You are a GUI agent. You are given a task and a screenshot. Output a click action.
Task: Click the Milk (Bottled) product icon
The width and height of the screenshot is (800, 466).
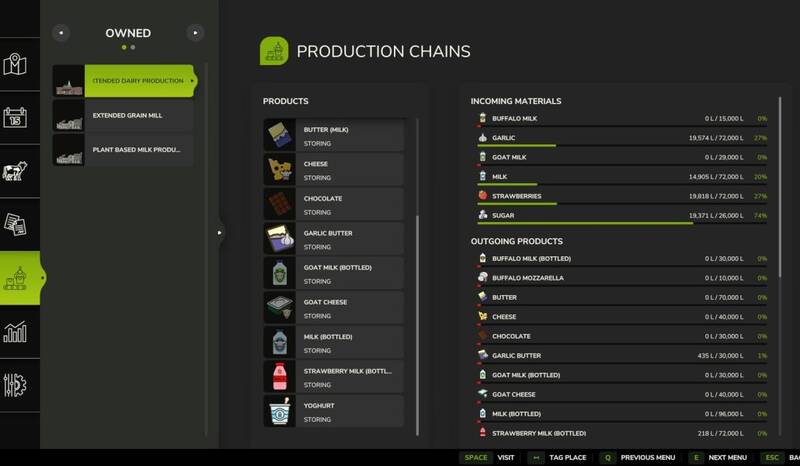pos(280,342)
